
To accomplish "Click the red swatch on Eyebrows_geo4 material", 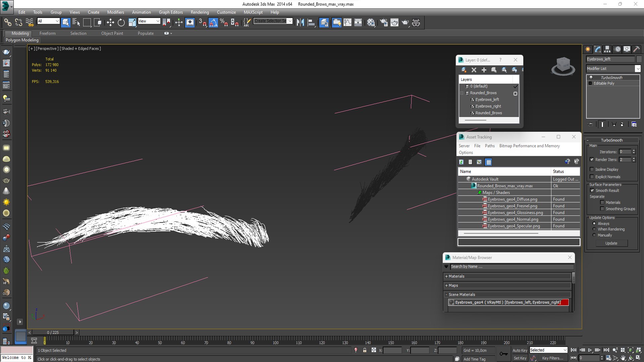I will [x=565, y=302].
